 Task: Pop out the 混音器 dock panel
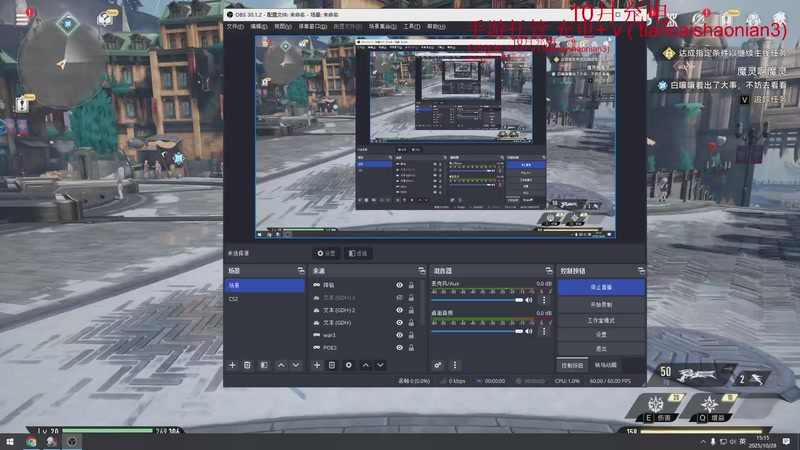point(548,271)
